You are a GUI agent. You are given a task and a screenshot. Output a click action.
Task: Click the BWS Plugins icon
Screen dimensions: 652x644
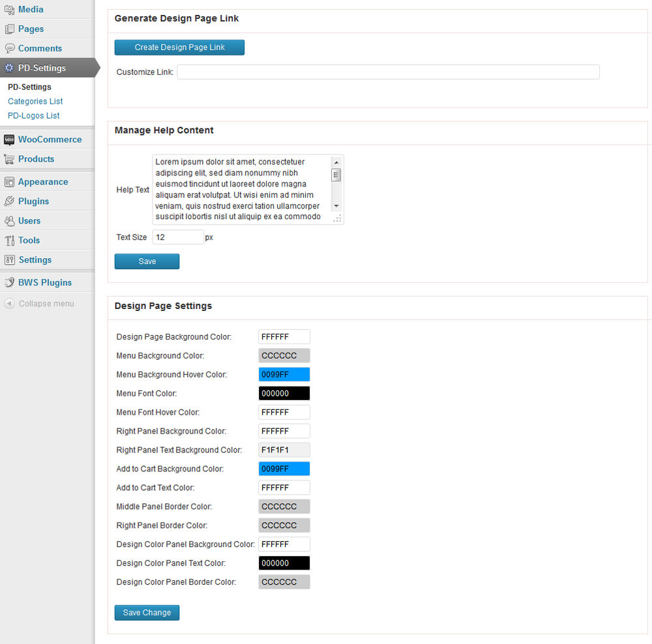pyautogui.click(x=9, y=283)
